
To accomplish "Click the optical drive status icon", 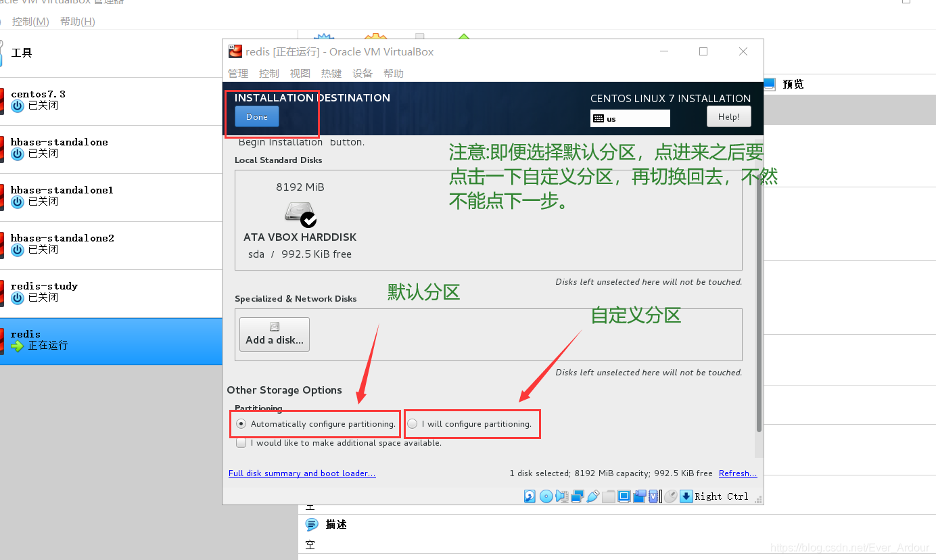I will point(546,496).
